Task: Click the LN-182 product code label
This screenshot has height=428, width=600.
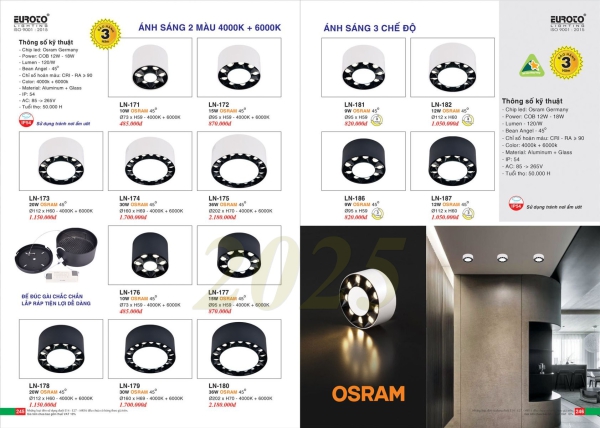Action: pyautogui.click(x=441, y=104)
